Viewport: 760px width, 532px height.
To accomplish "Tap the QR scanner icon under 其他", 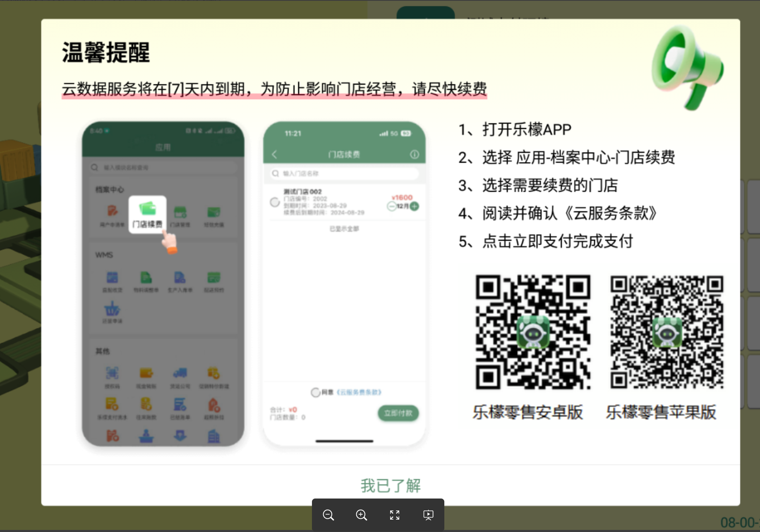I will tap(112, 373).
